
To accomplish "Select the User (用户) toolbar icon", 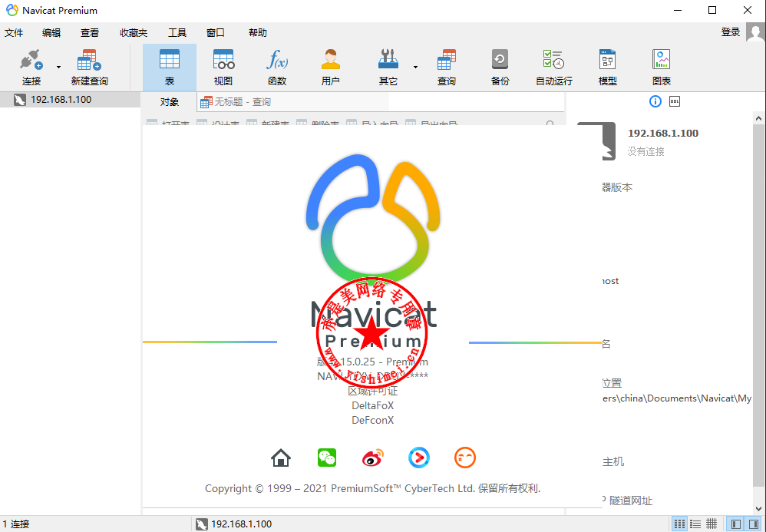I will point(330,60).
